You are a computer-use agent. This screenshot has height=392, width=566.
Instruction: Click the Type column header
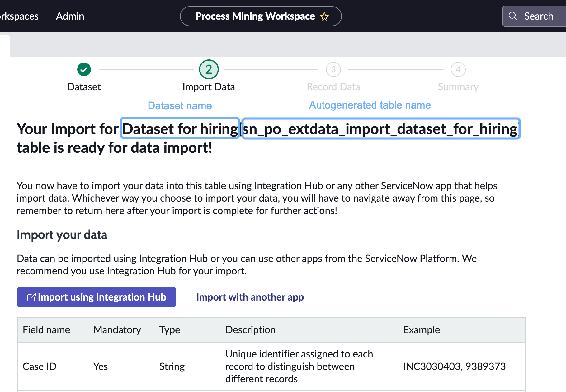(x=170, y=330)
